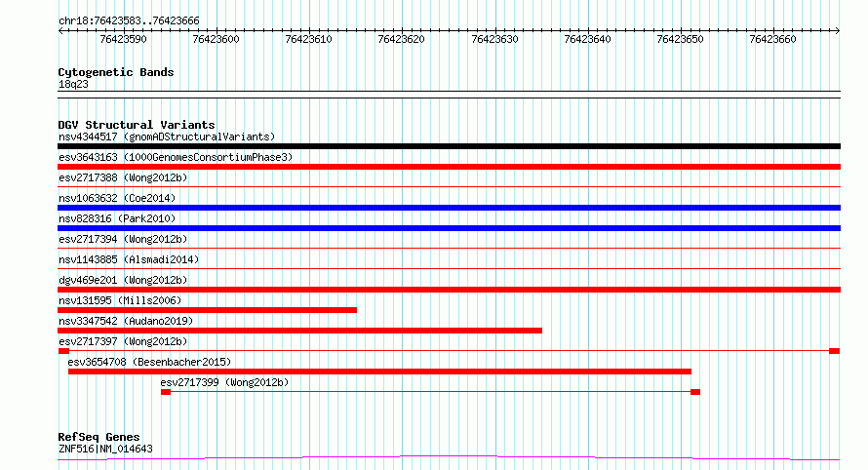Image resolution: width=868 pixels, height=470 pixels.
Task: Select the red esv3654708 variant bar
Action: coord(379,372)
